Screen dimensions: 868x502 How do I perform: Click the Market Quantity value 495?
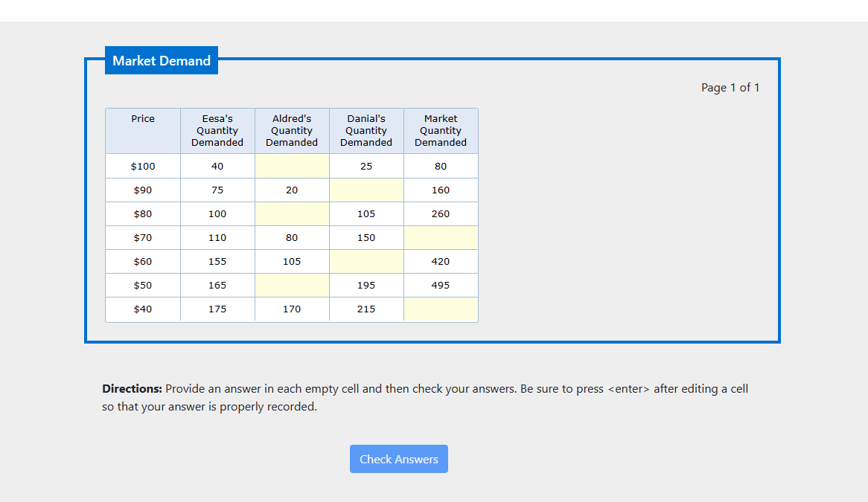pyautogui.click(x=440, y=285)
